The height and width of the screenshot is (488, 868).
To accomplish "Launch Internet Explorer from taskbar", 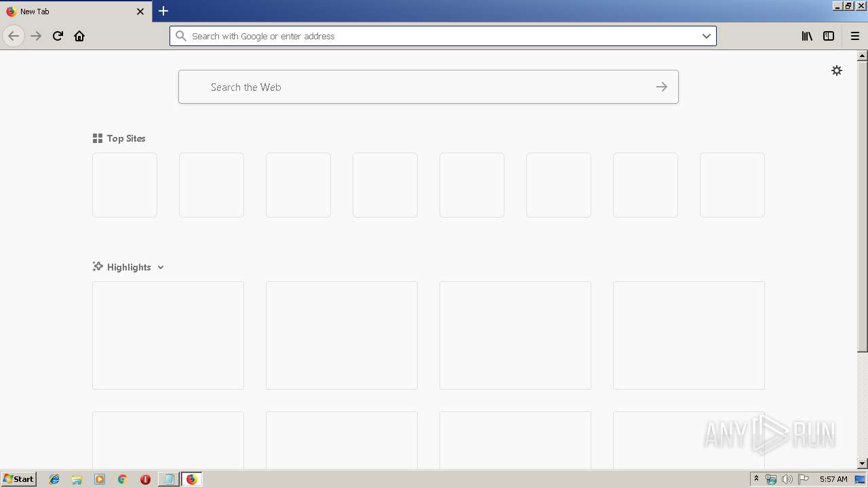I will tap(54, 479).
